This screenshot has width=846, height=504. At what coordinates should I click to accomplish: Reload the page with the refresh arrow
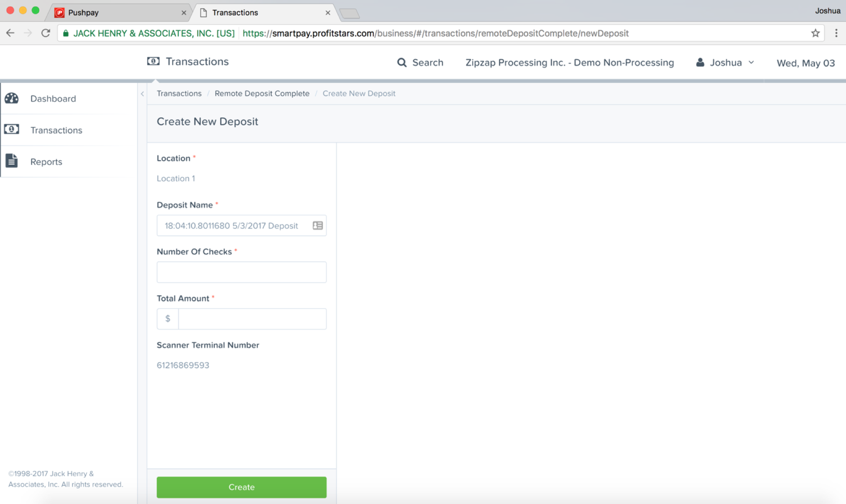point(46,33)
